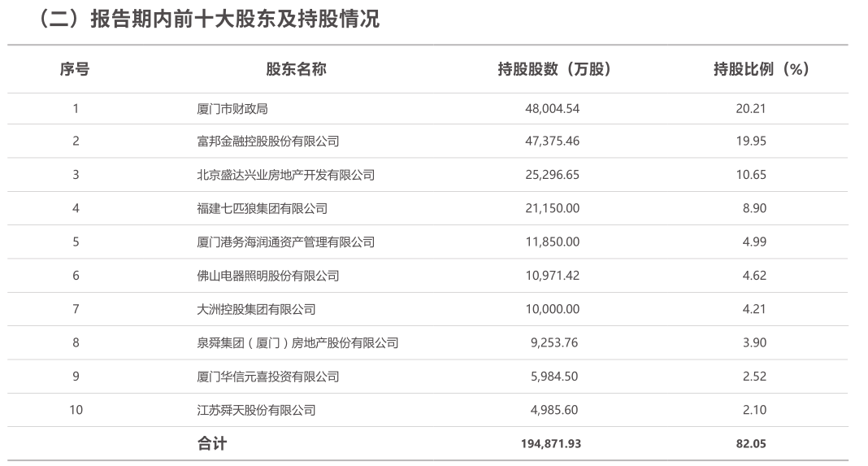The height and width of the screenshot is (466, 868).
Task: Click the 合计 total row label
Action: tap(212, 444)
